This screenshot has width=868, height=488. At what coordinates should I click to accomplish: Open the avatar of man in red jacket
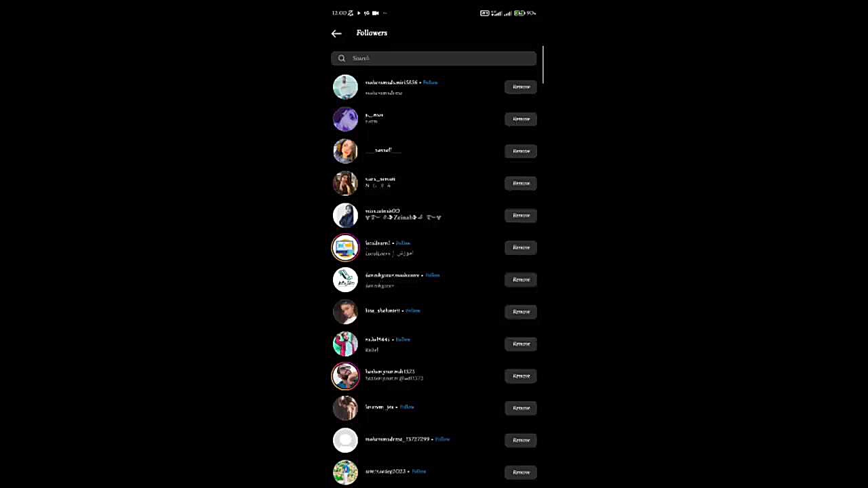(x=345, y=344)
